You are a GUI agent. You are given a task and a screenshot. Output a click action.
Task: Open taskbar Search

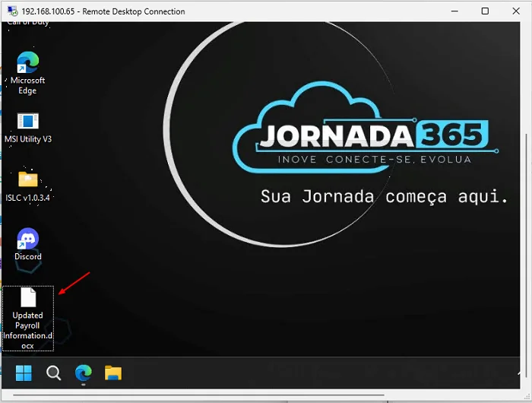point(53,373)
